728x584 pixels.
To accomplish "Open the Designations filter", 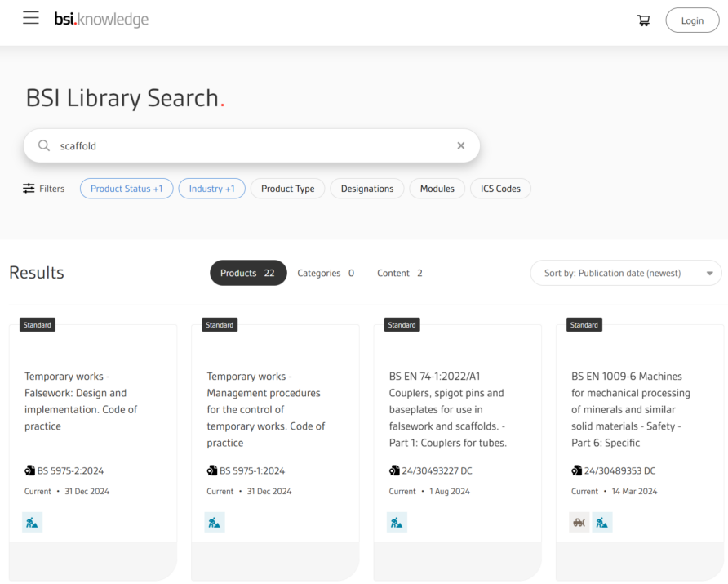I will coord(367,189).
